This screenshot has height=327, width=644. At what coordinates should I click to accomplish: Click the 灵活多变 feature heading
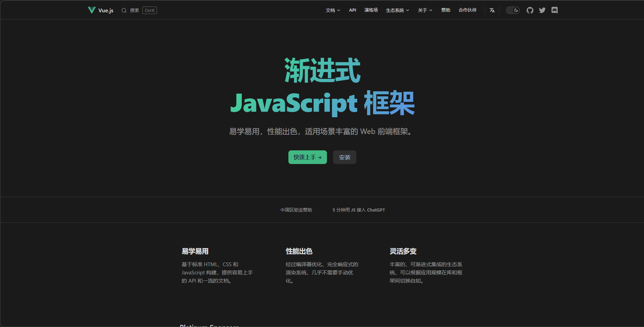click(x=403, y=251)
